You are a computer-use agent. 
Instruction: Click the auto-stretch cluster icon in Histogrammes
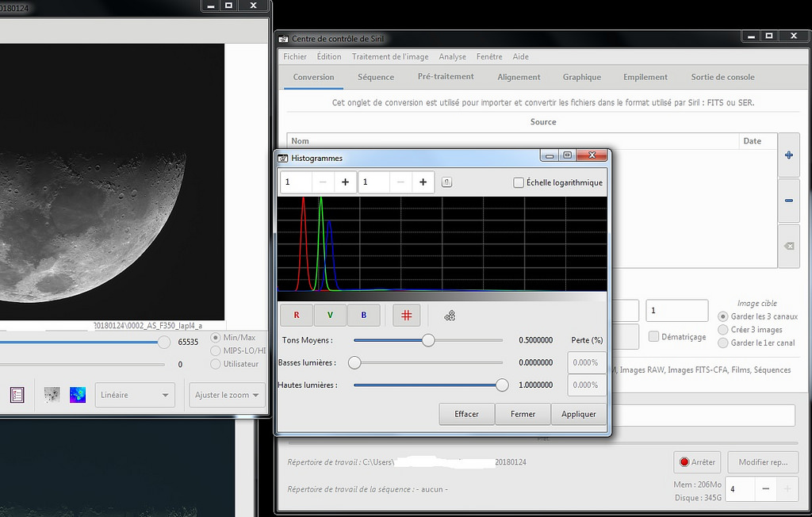[450, 316]
